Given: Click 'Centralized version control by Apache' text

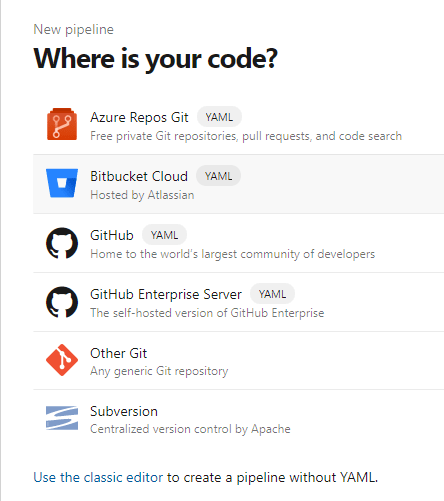Looking at the screenshot, I should tap(190, 429).
